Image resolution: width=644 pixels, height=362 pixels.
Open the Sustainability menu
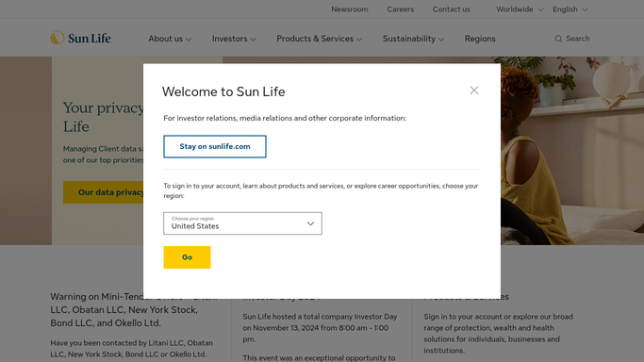tap(413, 39)
